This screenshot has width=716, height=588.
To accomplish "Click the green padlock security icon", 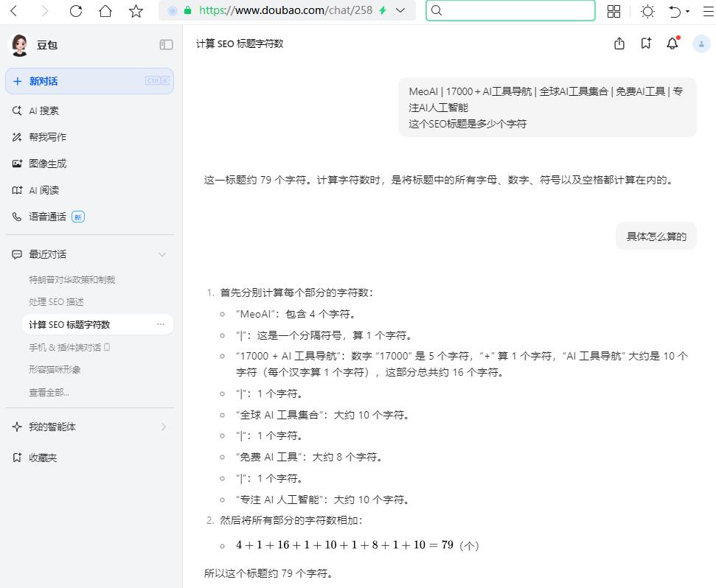I will (x=187, y=10).
